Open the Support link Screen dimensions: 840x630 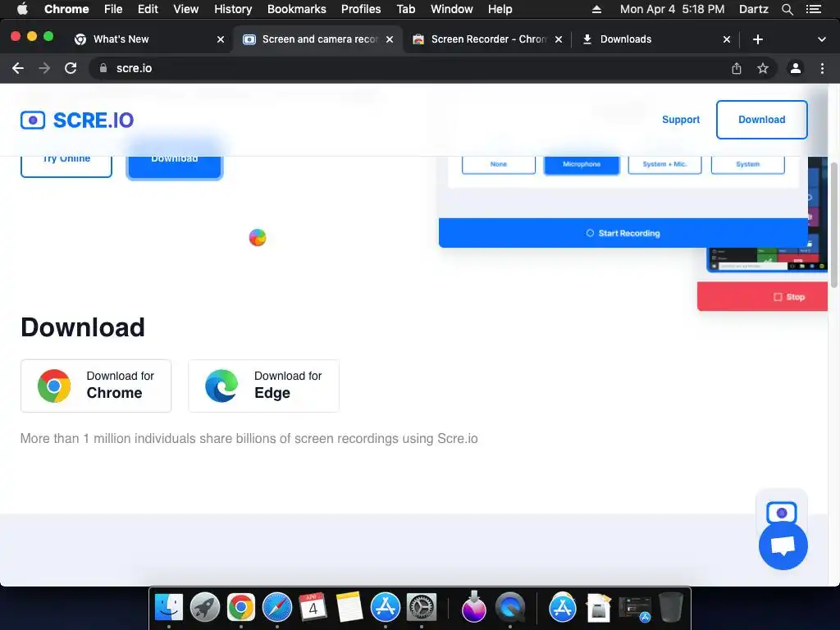(680, 120)
